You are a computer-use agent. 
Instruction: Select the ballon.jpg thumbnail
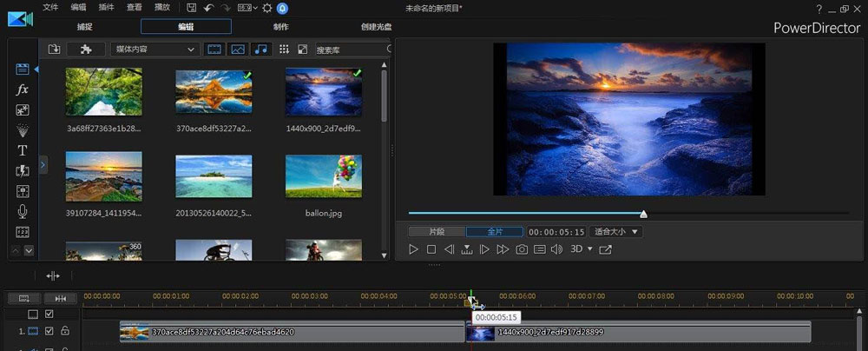324,176
